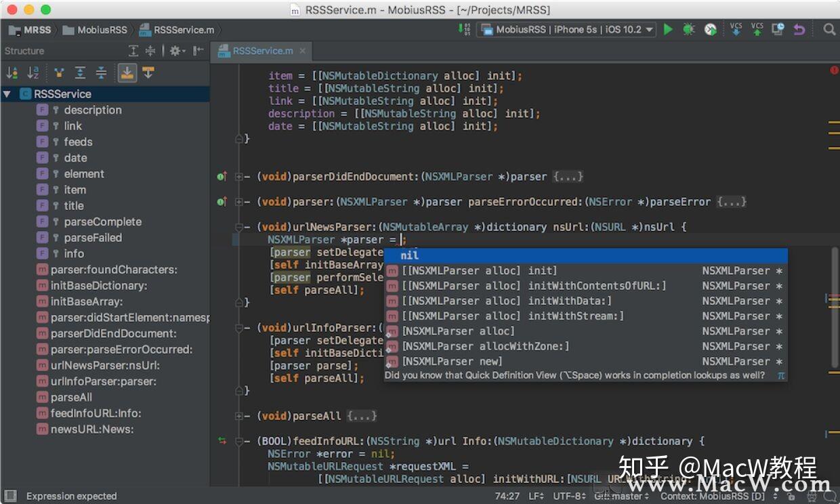Click the override gutter icon beside parser:parseErrorOccurred
Viewport: 840px width, 504px height.
pos(222,202)
